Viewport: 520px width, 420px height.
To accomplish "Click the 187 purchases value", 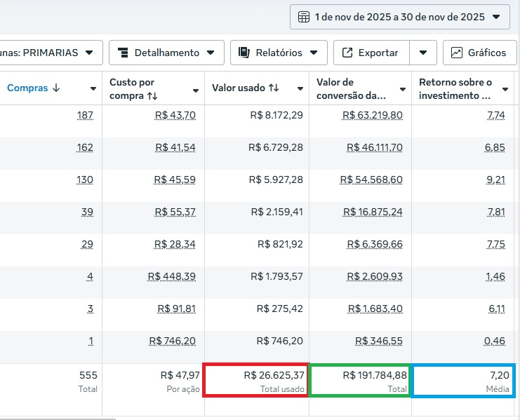I will point(85,115).
